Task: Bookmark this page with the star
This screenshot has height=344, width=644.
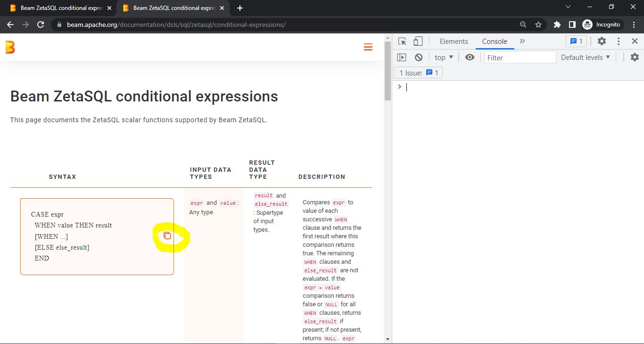Action: 538,25
